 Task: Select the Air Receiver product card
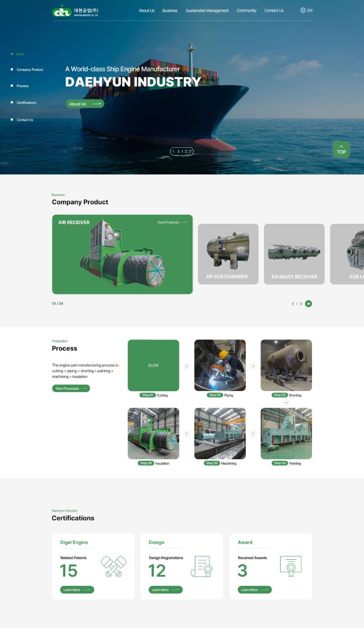coord(122,254)
